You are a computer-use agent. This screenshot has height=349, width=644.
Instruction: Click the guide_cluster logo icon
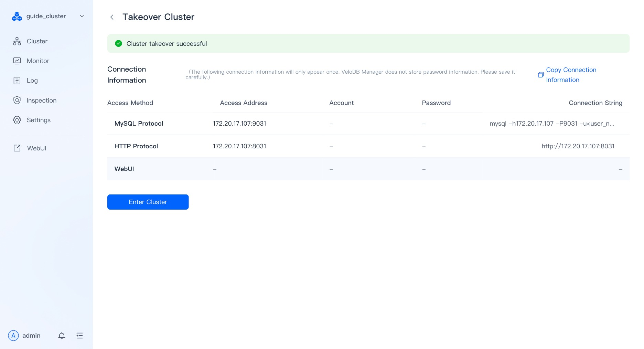tap(17, 16)
